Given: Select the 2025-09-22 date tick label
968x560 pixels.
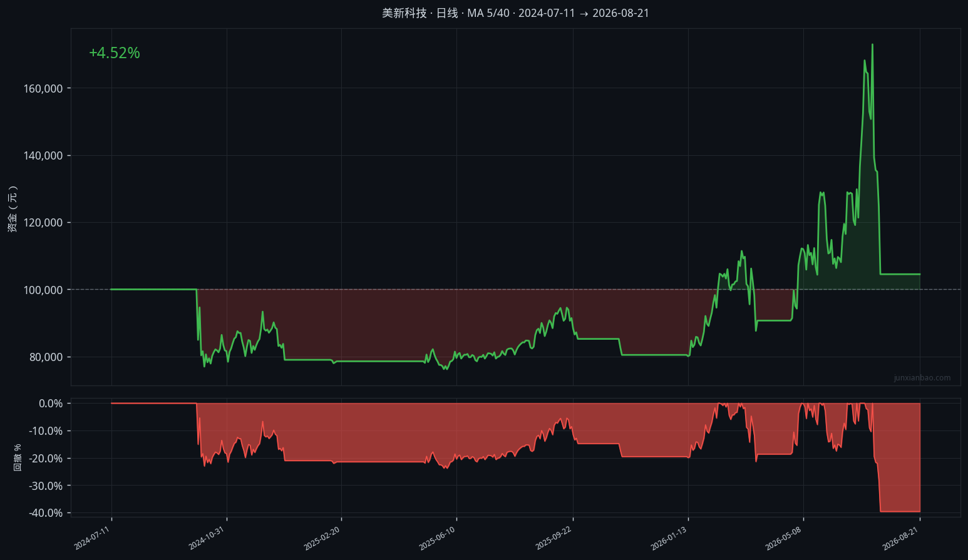Looking at the screenshot, I should tap(554, 538).
